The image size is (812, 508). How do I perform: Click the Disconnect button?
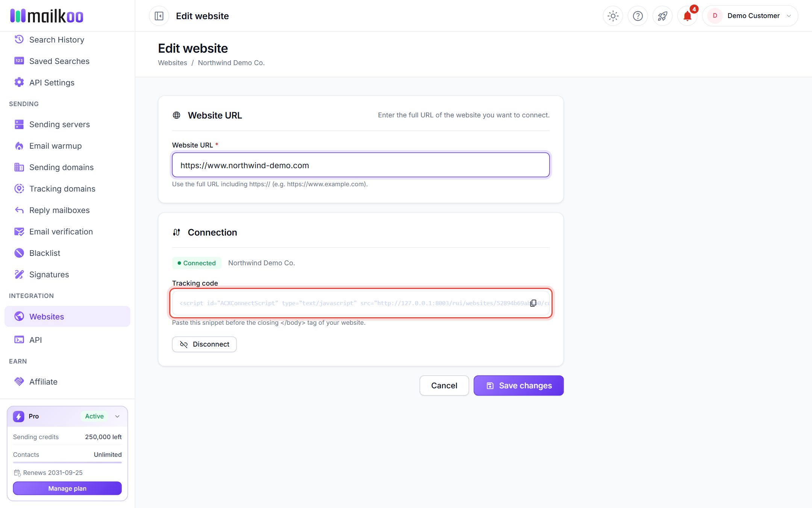coord(204,344)
